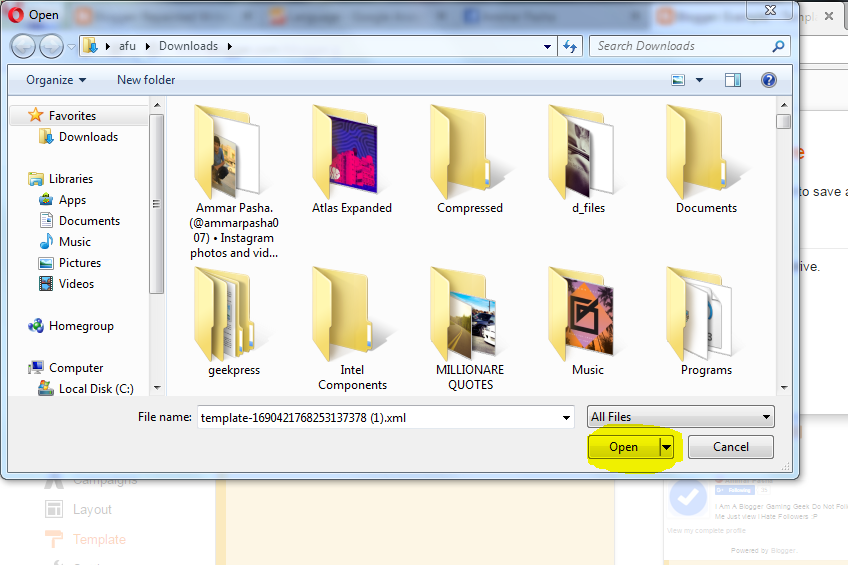The width and height of the screenshot is (848, 565).
Task: Click the Open button
Action: [624, 447]
